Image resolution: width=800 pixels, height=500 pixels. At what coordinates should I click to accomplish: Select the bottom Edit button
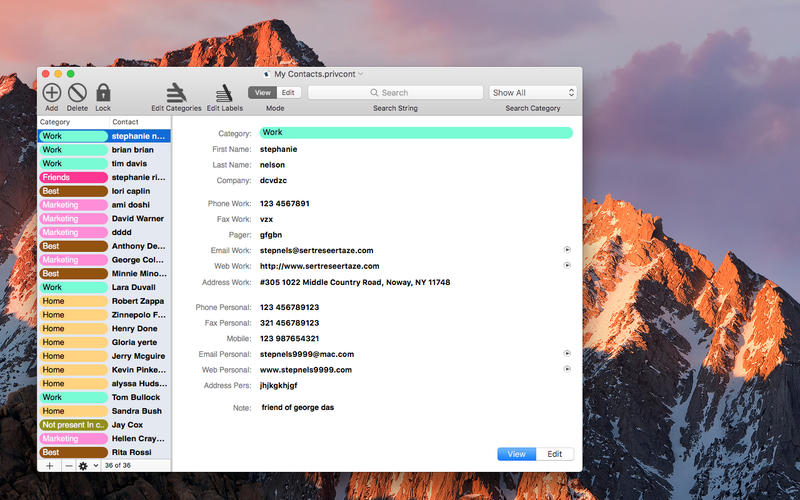click(555, 454)
